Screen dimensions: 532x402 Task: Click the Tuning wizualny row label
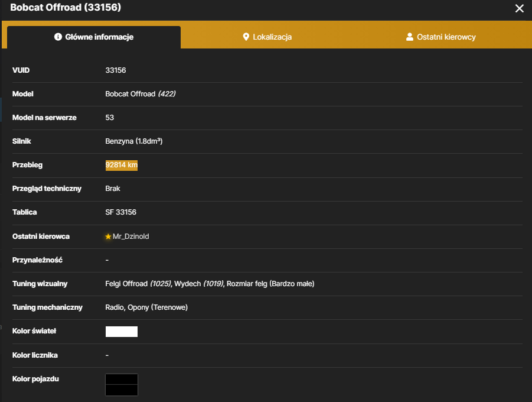coord(40,284)
